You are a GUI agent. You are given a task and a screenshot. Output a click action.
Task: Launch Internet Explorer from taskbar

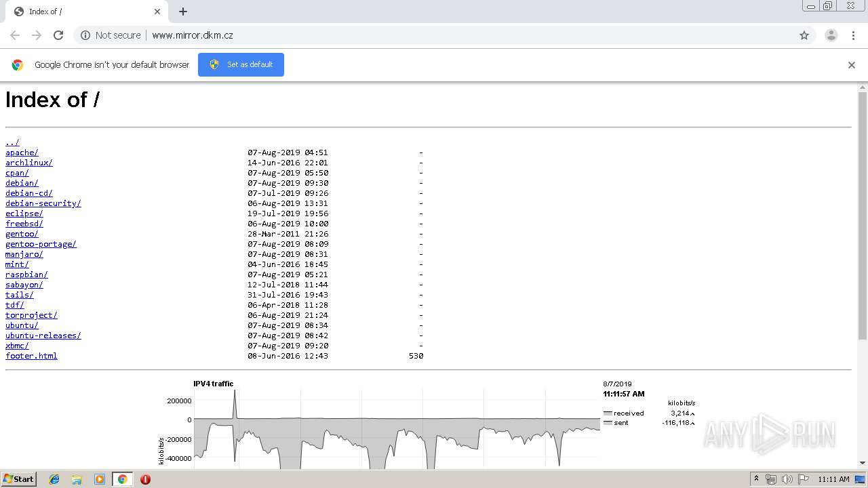[x=54, y=479]
